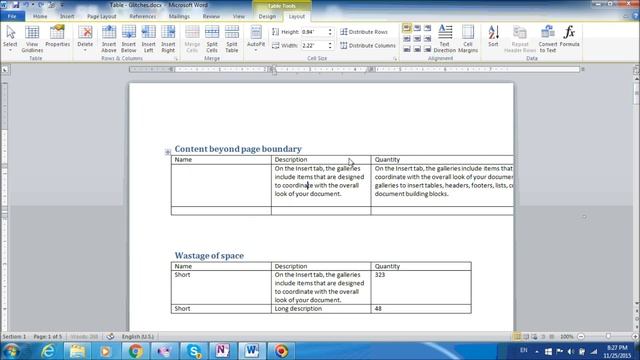The height and width of the screenshot is (360, 640).
Task: Switch to the Review tab
Action: [211, 16]
